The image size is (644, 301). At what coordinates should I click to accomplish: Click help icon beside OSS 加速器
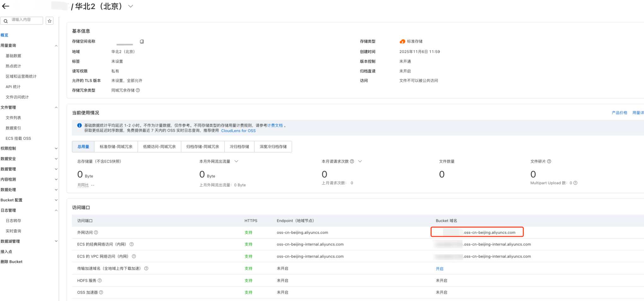point(101,292)
